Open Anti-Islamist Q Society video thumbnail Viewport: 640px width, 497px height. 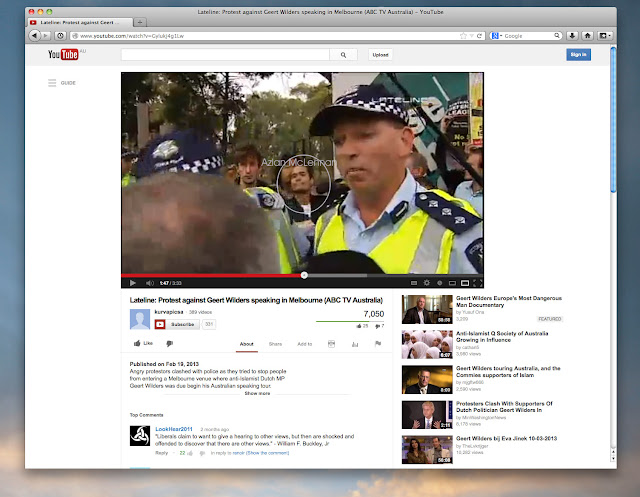click(427, 344)
